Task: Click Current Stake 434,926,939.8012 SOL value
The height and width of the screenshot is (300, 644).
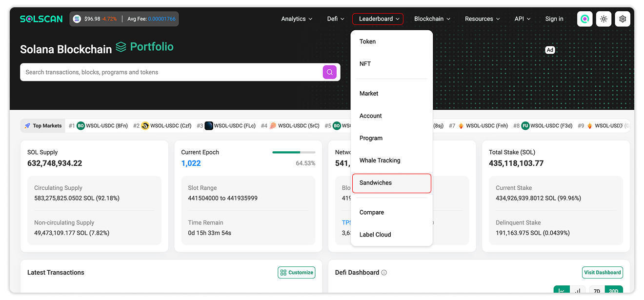Action: click(x=539, y=199)
